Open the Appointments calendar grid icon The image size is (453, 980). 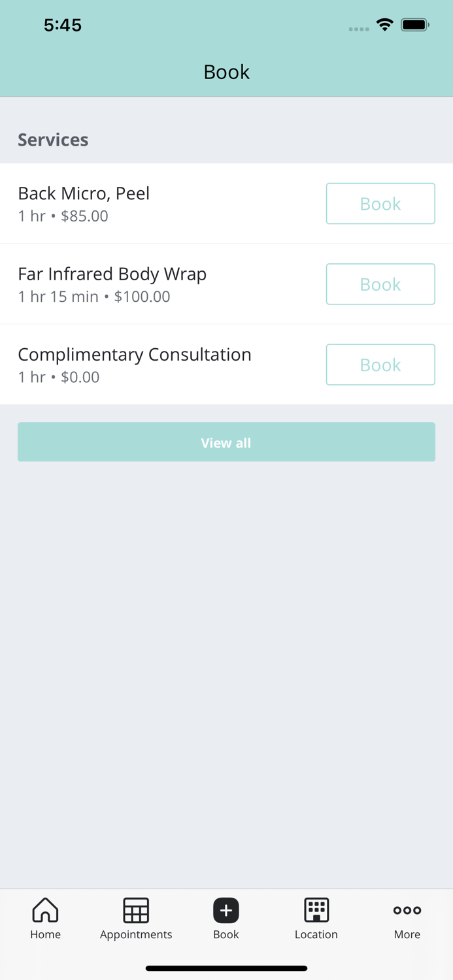click(x=136, y=909)
